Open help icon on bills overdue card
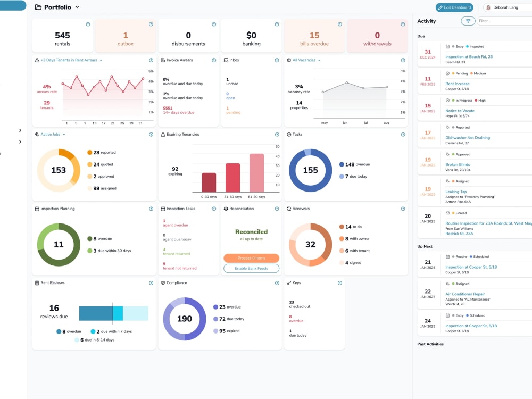Viewport: 532px width, 399px height. 339,24
